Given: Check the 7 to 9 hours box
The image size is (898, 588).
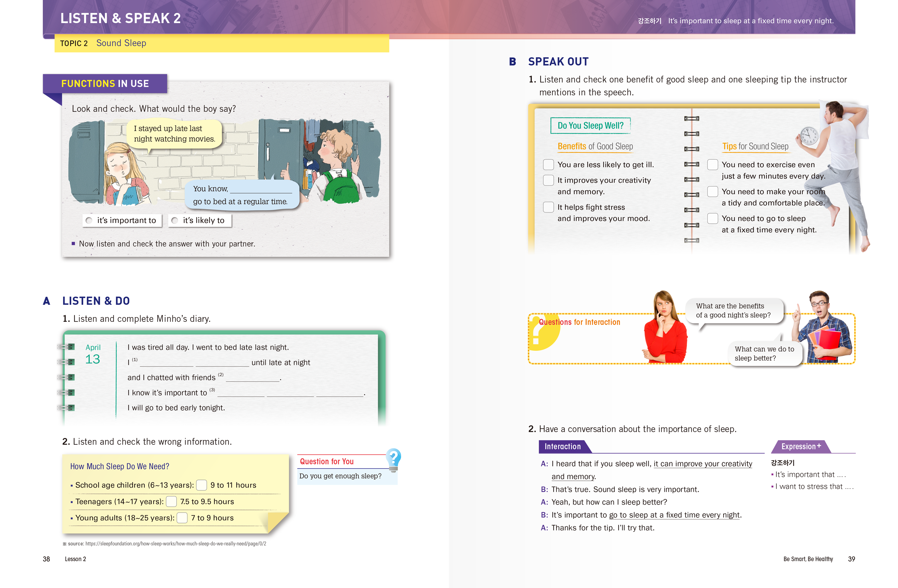Looking at the screenshot, I should [x=182, y=518].
